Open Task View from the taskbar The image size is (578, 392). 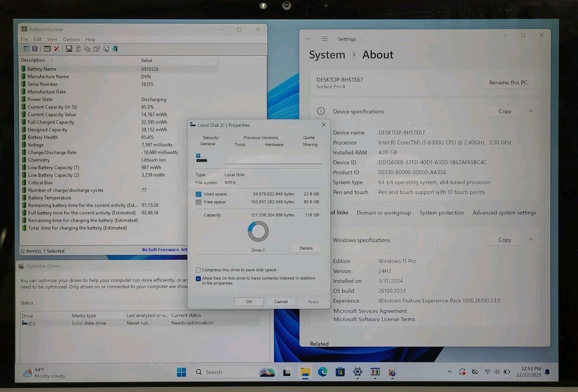(x=287, y=372)
